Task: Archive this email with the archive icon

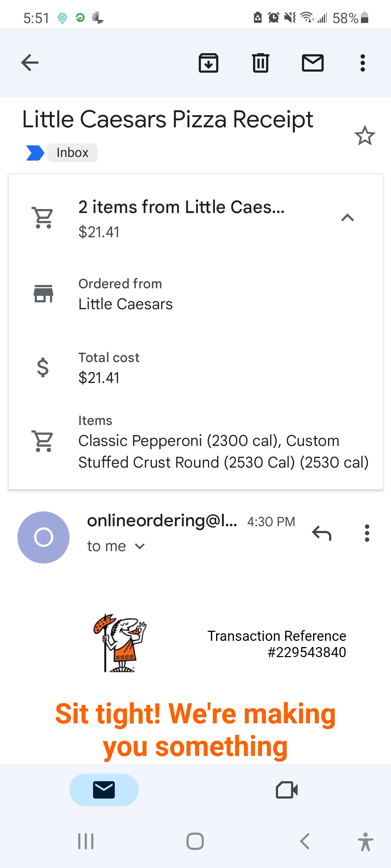Action: click(209, 63)
